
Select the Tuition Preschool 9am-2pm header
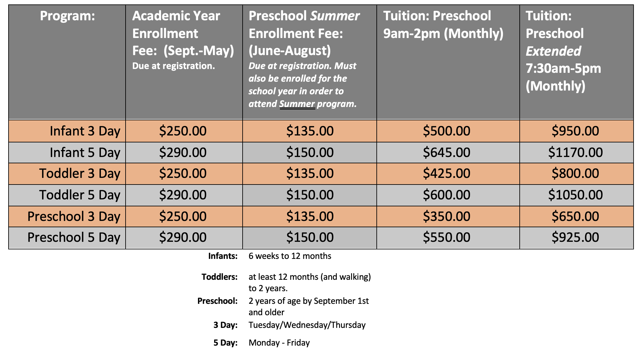443,25
